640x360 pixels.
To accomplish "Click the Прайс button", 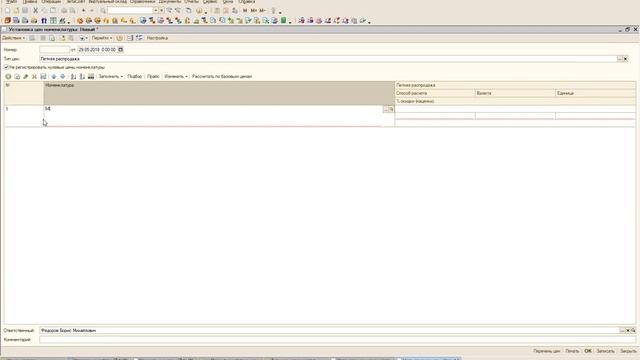I will [153, 76].
